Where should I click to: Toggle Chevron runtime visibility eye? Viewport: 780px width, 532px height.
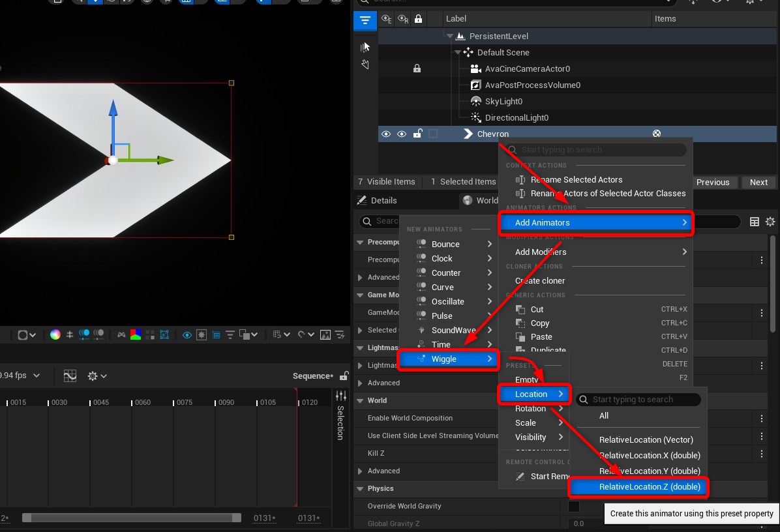pos(402,134)
